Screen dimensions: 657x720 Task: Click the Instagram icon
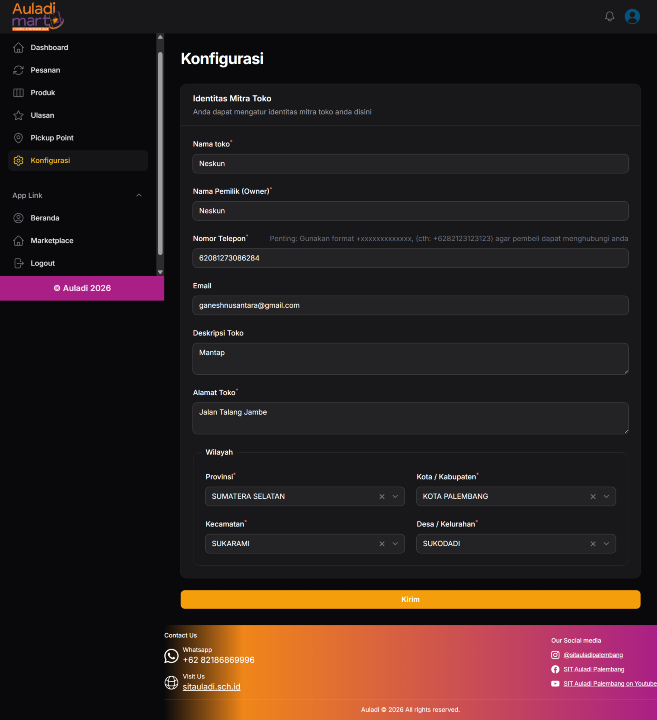pos(555,655)
